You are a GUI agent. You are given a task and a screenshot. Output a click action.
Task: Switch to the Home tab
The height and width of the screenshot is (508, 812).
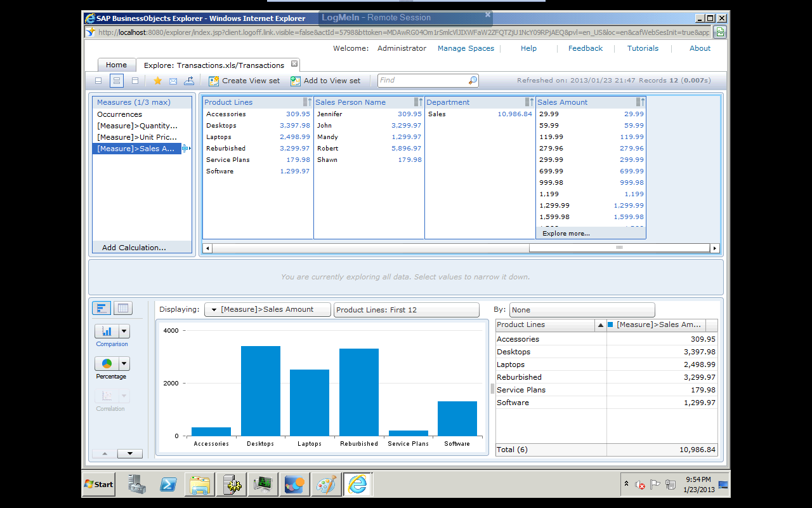click(116, 65)
